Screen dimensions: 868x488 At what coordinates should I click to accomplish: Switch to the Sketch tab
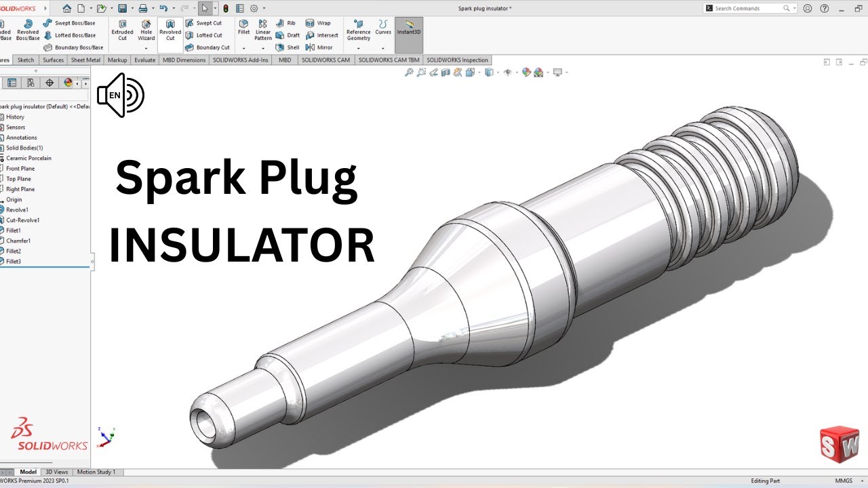click(26, 60)
